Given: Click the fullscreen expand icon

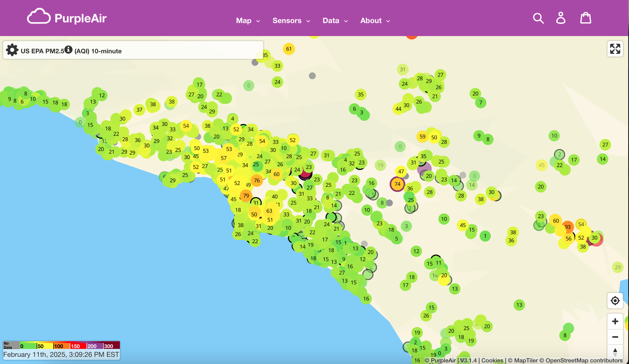Looking at the screenshot, I should (615, 49).
